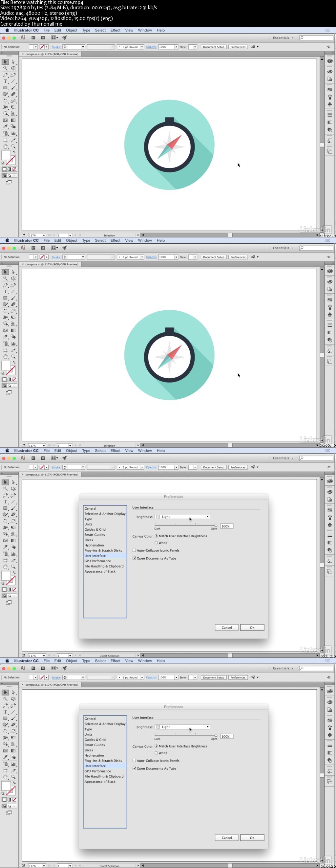Click the Arrange Documents icon in the second frame
This screenshot has height=868, width=336.
54,248
